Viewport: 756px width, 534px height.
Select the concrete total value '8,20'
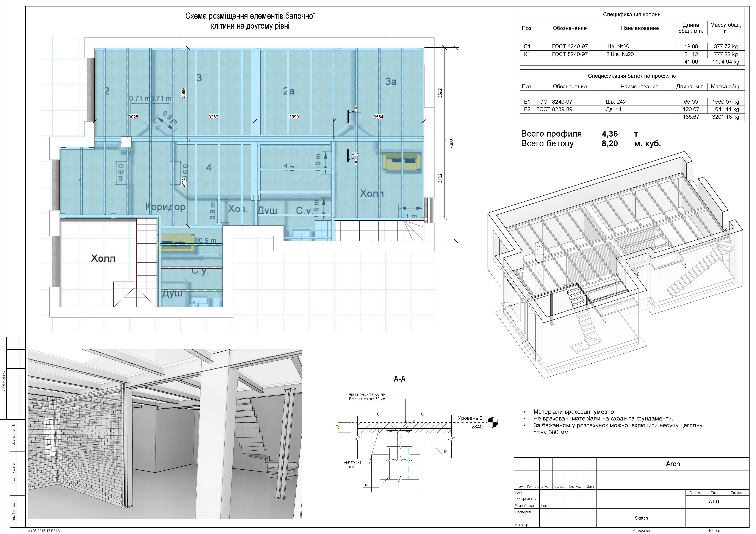(x=610, y=143)
